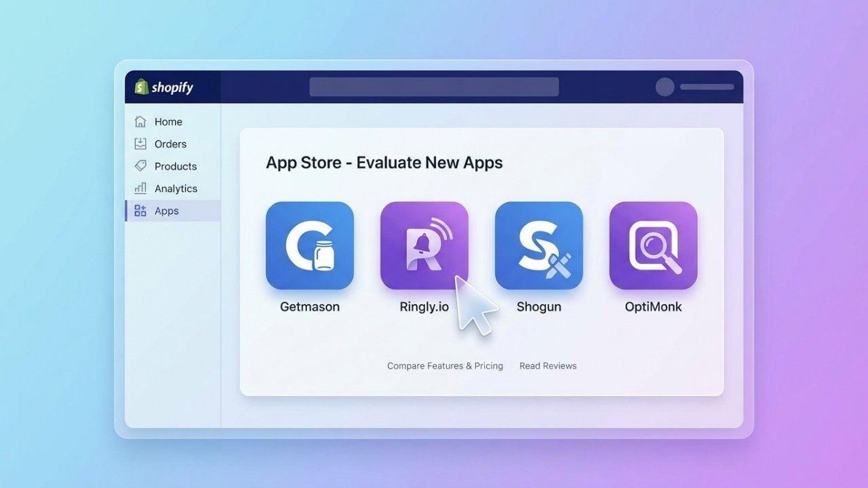Open the Orders menu item
The image size is (868, 488).
tap(173, 144)
